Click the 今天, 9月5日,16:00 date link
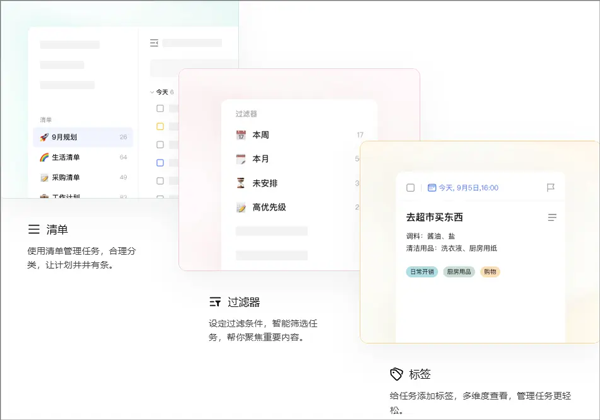The image size is (600, 420). point(468,188)
